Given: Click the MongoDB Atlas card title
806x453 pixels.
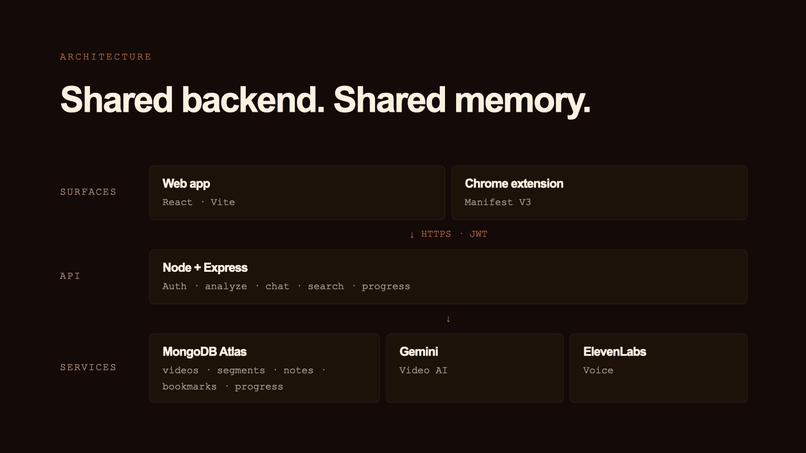Looking at the screenshot, I should pyautogui.click(x=205, y=352).
